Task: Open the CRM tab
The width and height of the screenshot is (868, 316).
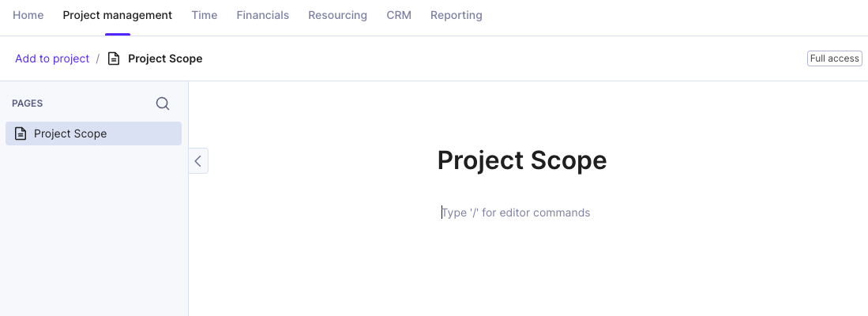Action: click(x=399, y=16)
